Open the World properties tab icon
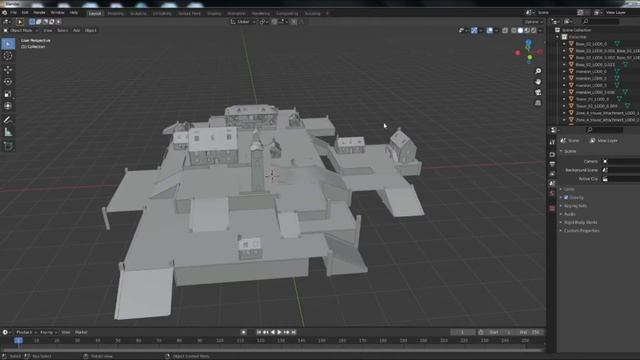Viewport: 640px width, 360px height. (552, 193)
